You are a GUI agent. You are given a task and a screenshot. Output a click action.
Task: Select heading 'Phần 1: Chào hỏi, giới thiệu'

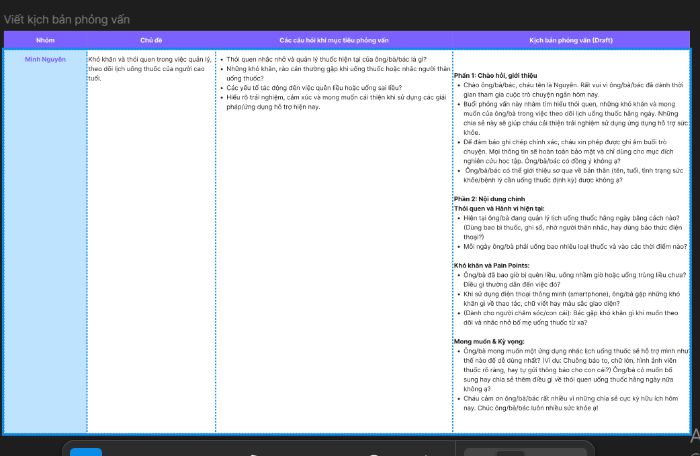(x=496, y=75)
